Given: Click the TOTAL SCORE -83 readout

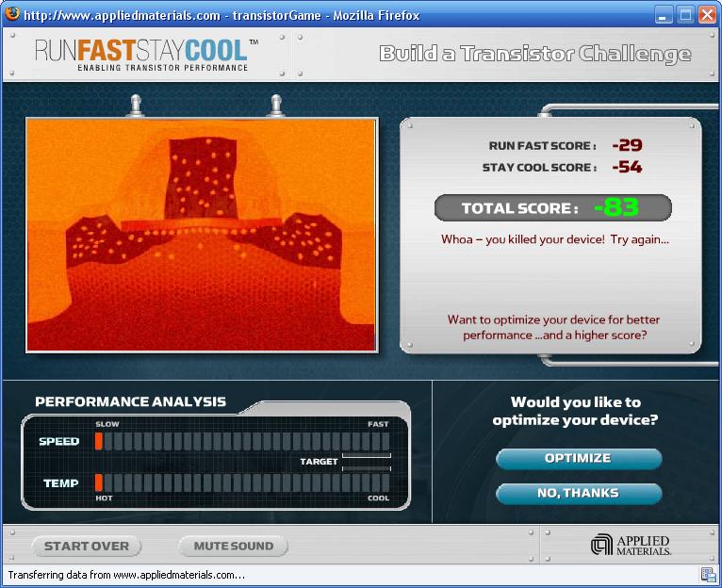Looking at the screenshot, I should (x=553, y=207).
